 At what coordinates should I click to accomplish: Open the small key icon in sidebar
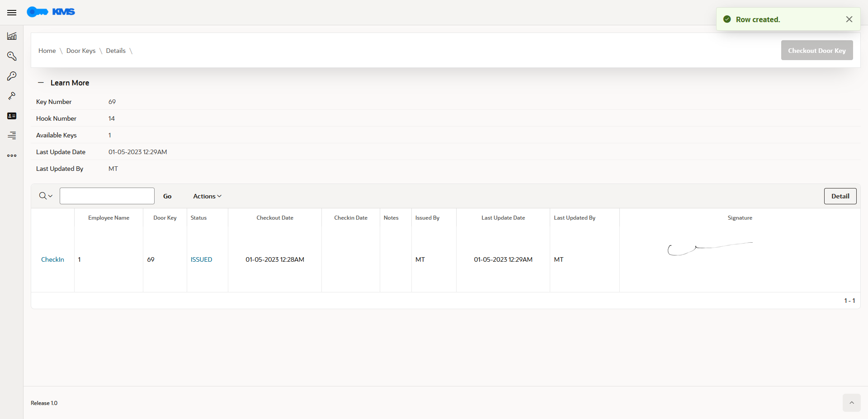12,96
